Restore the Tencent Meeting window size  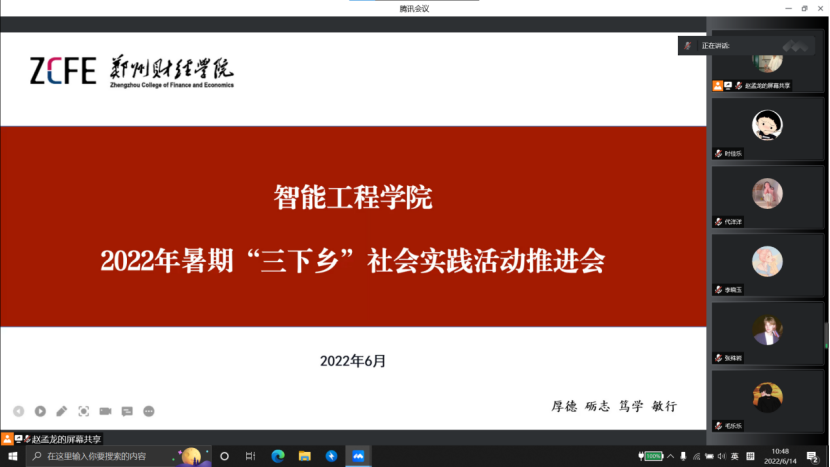coord(804,8)
